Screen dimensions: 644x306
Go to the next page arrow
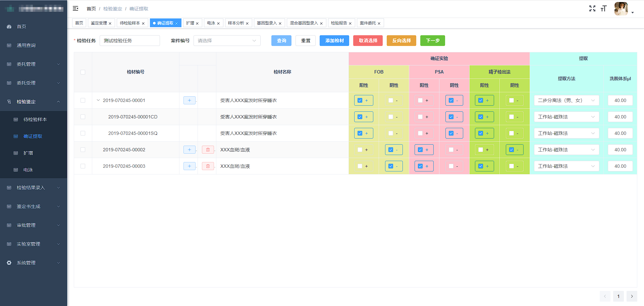coord(632,296)
